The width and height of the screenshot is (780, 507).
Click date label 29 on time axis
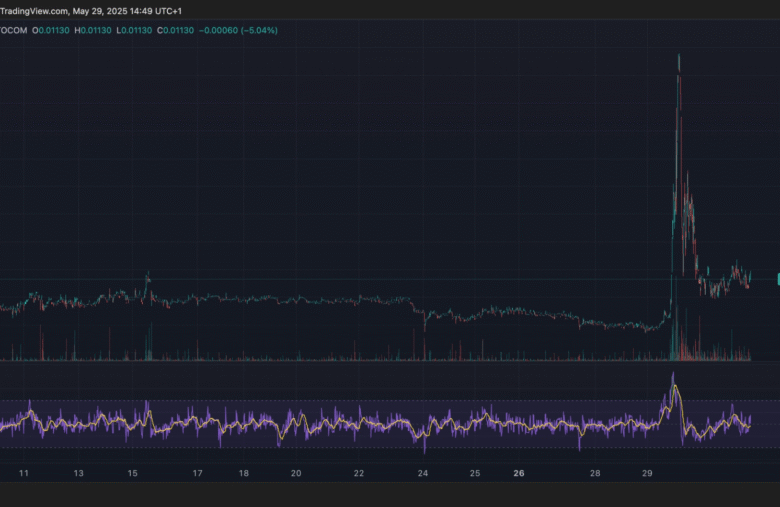click(647, 473)
